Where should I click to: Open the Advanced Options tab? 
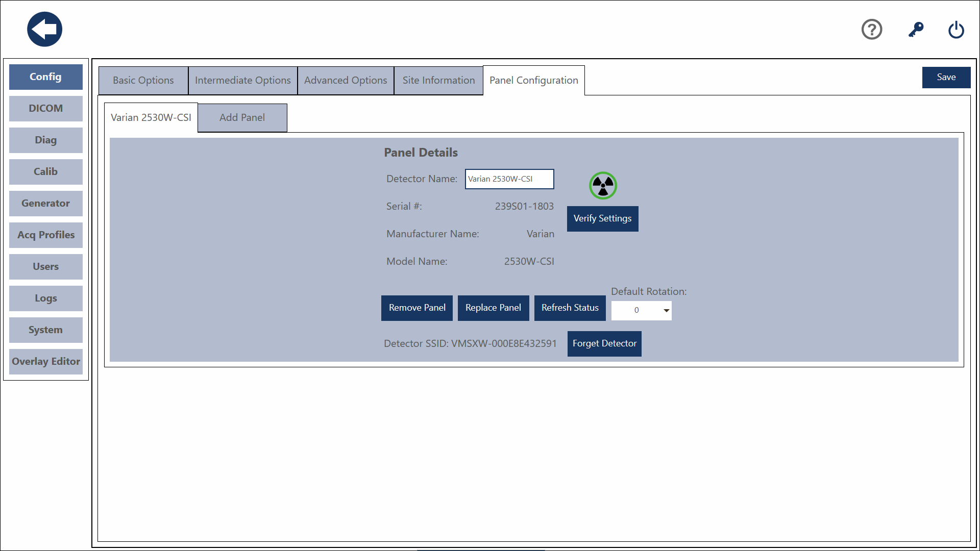pos(346,81)
